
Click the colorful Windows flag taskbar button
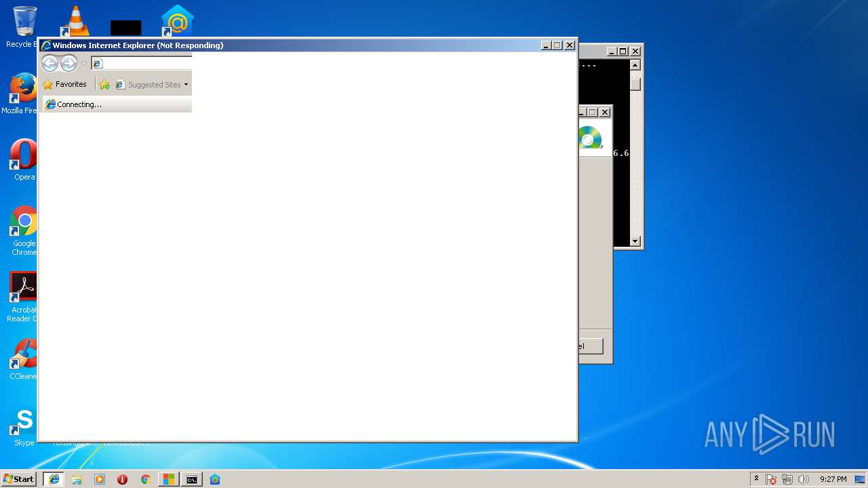tap(168, 479)
